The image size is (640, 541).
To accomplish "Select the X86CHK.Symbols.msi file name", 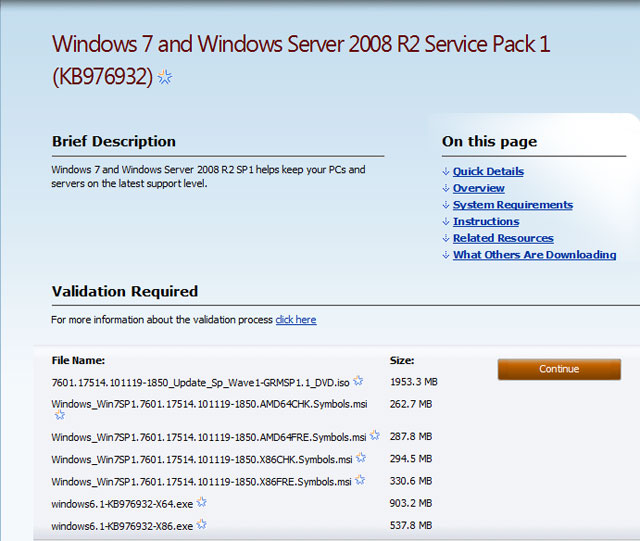I will pyautogui.click(x=202, y=460).
